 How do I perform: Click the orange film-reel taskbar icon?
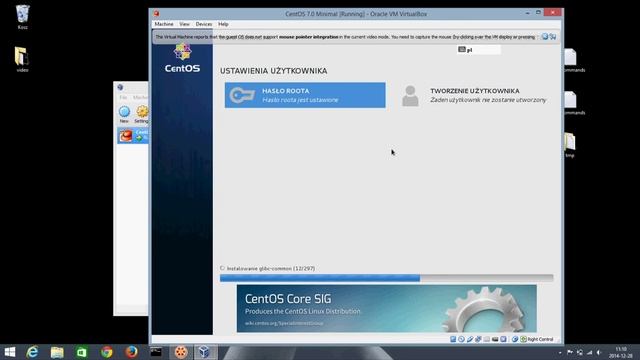pyautogui.click(x=181, y=352)
